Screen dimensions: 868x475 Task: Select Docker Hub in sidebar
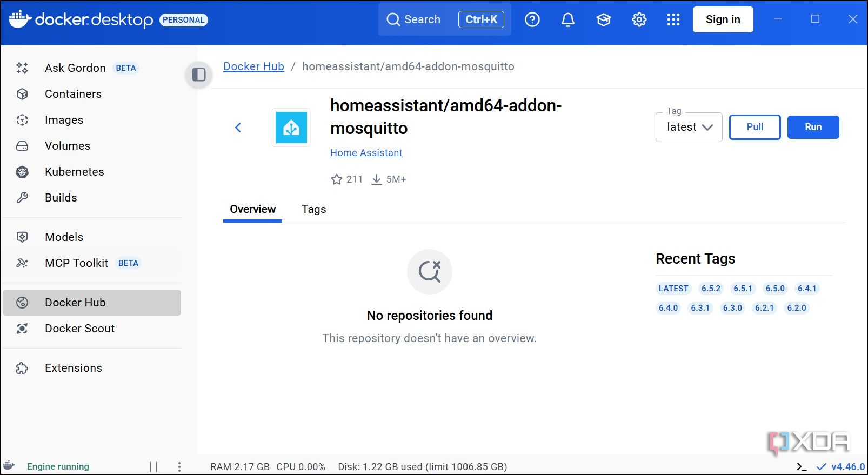tap(92, 303)
